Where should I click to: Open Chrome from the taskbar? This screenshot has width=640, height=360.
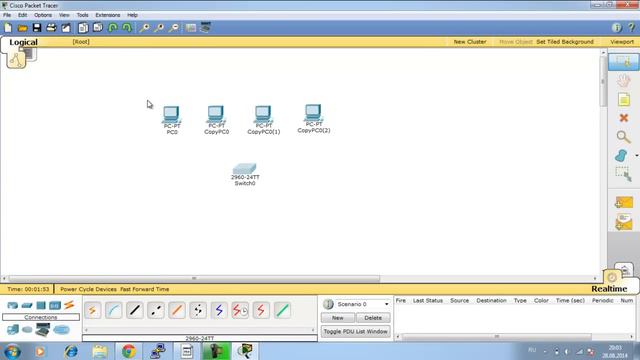[129, 351]
